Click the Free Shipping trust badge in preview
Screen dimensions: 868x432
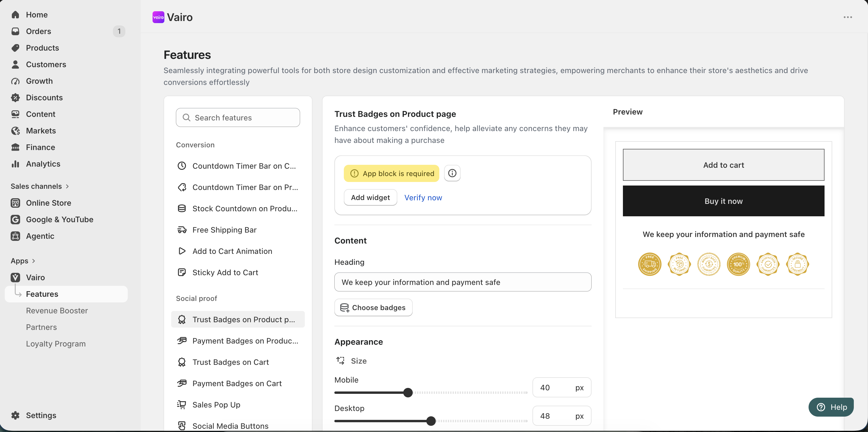650,264
